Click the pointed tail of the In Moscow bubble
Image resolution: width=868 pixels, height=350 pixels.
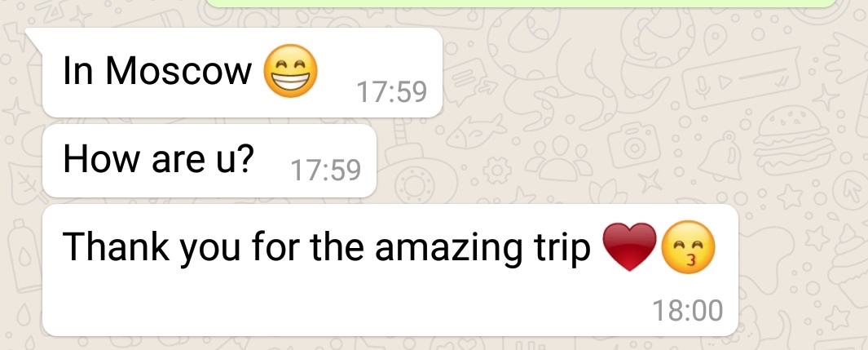pos(35,36)
